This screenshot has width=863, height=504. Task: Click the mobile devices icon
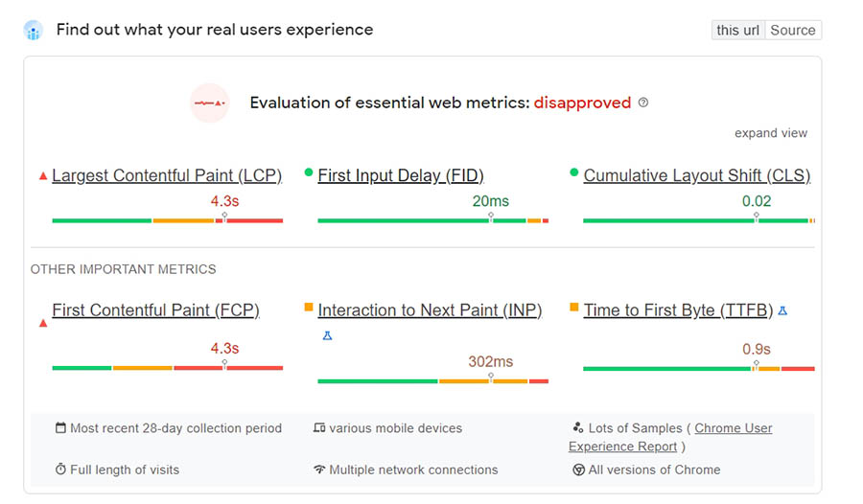coord(319,428)
